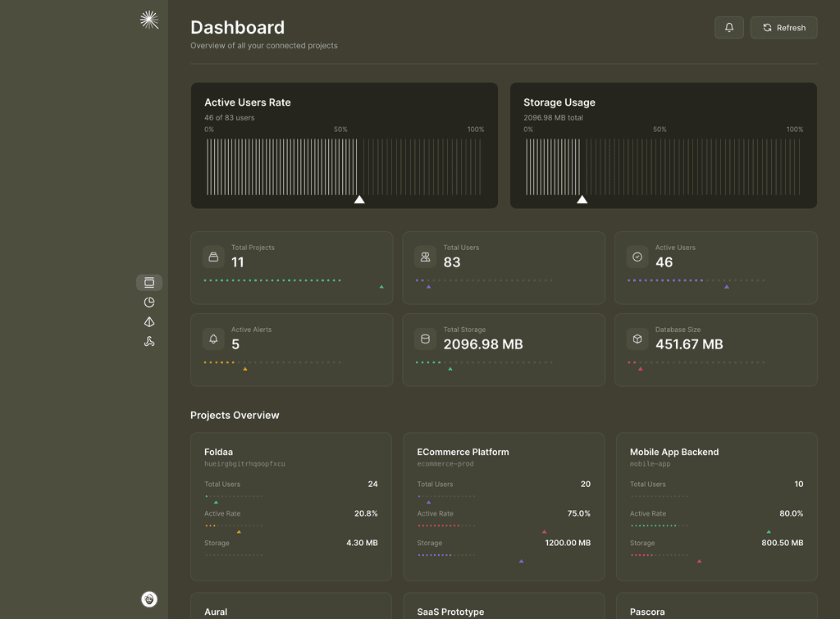Click ECommerce Platform's total users 20
The height and width of the screenshot is (619, 840).
[x=586, y=484]
